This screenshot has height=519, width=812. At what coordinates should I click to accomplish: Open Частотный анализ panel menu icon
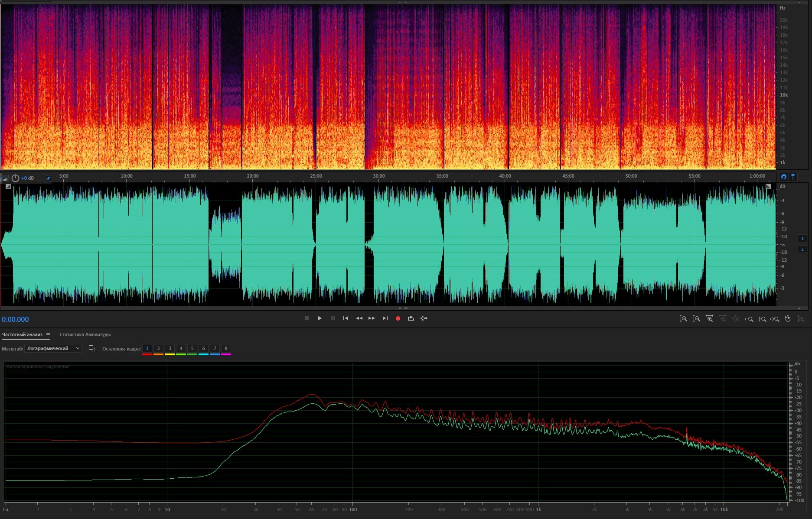(48, 335)
